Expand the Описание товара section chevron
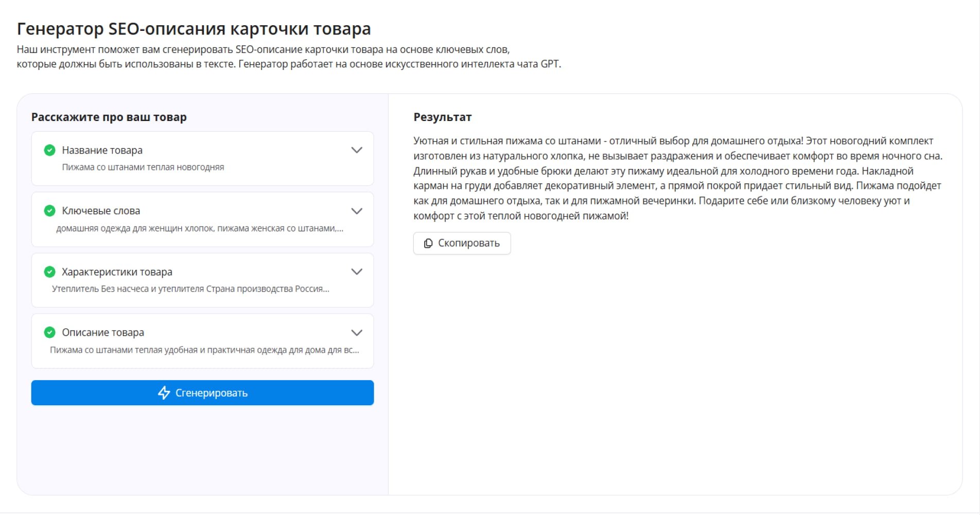This screenshot has width=980, height=515. coord(357,333)
